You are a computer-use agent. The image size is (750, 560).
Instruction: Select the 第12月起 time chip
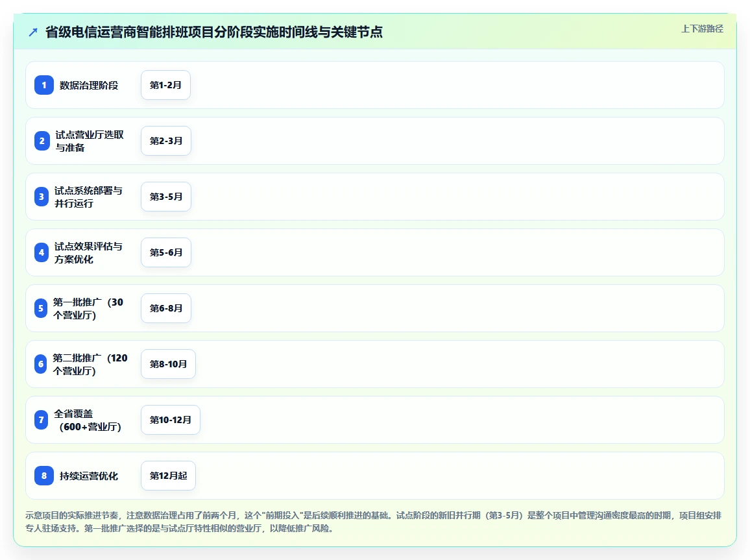169,476
